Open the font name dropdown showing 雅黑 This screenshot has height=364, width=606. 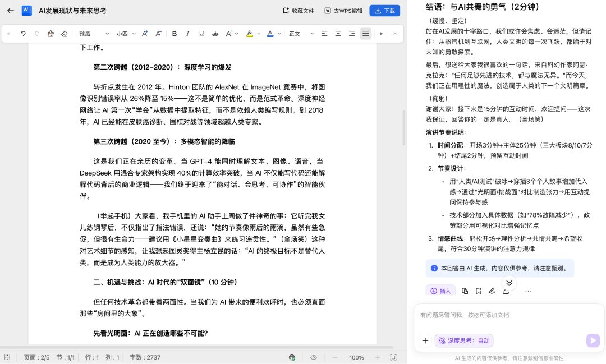(94, 34)
